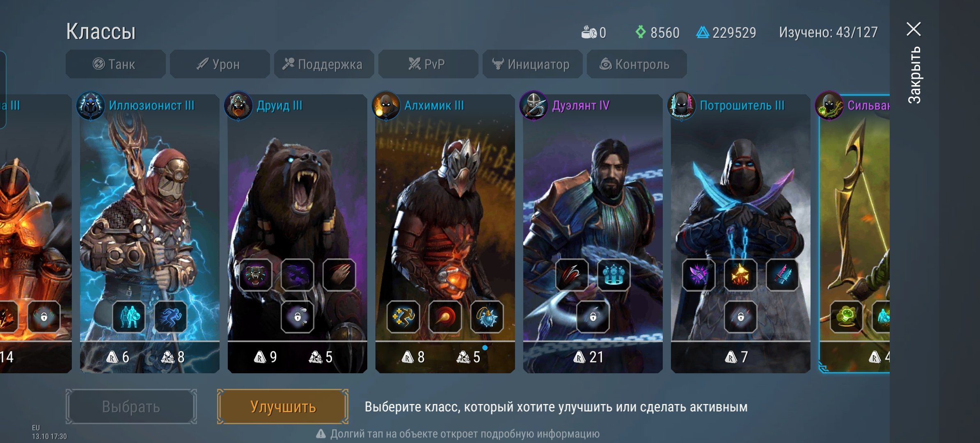Click the Улучшить button

tap(283, 406)
